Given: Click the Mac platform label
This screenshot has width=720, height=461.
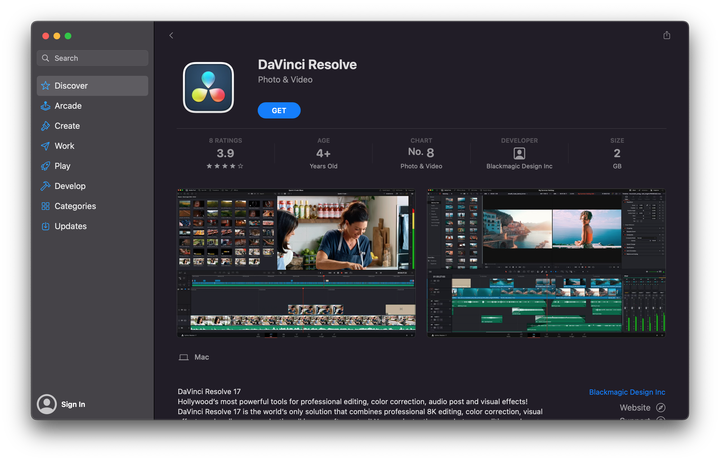Looking at the screenshot, I should pos(202,357).
